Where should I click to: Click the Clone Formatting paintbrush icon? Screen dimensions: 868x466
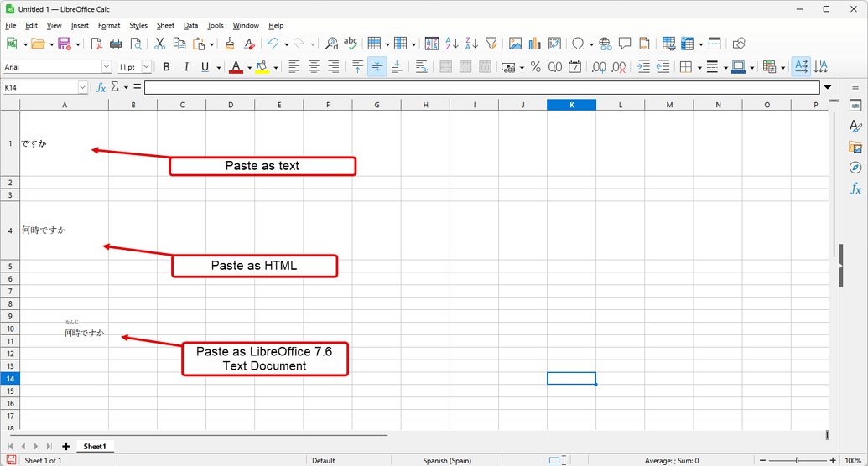pyautogui.click(x=230, y=44)
